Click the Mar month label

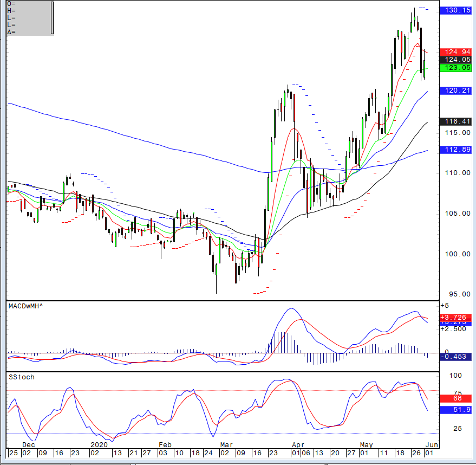click(x=226, y=444)
